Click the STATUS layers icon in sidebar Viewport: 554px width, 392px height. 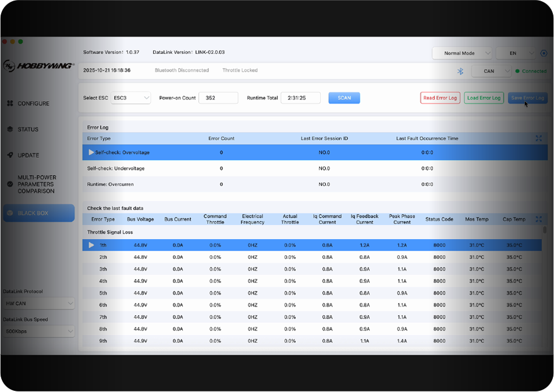(x=10, y=129)
